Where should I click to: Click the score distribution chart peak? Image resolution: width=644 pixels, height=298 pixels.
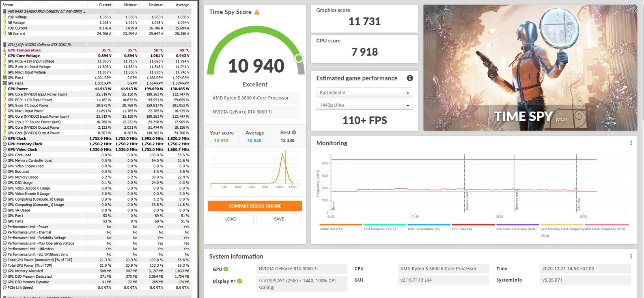tap(282, 154)
